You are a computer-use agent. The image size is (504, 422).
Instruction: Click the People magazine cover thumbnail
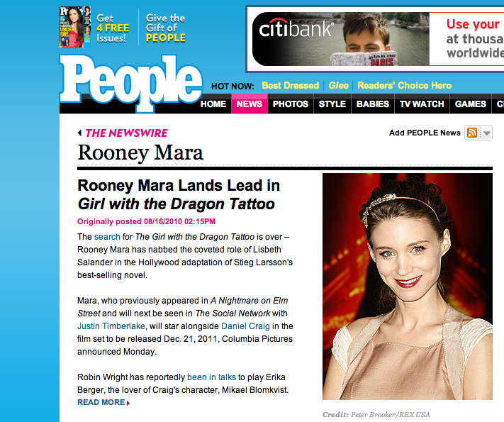click(x=75, y=27)
